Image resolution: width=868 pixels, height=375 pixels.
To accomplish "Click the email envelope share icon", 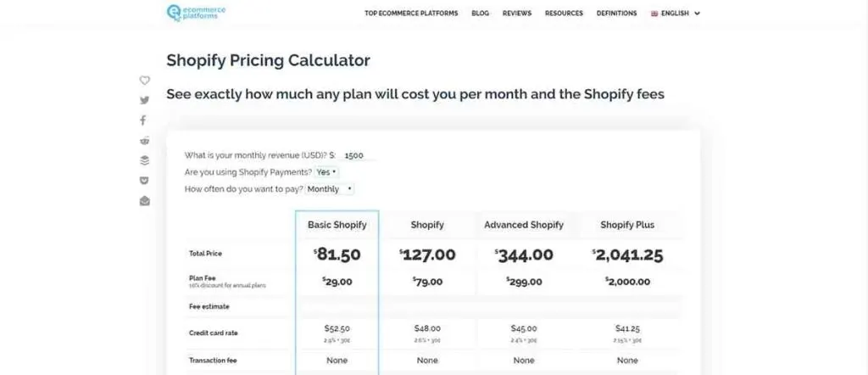I will [x=144, y=200].
